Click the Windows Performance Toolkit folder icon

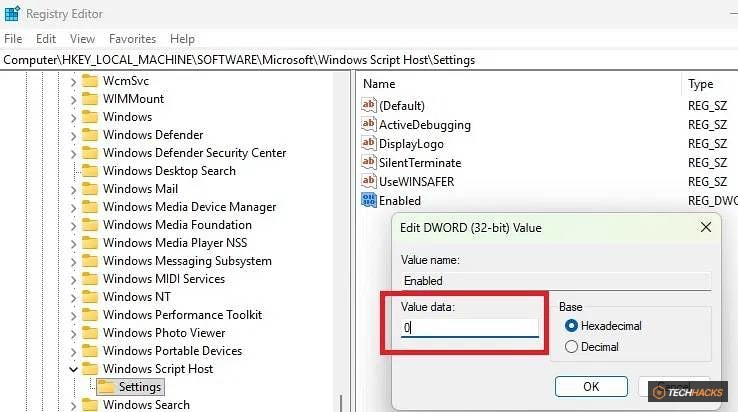click(x=89, y=315)
